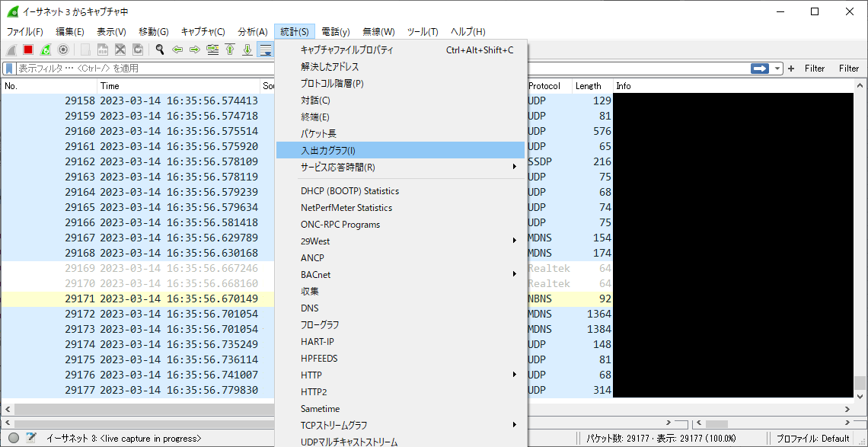Viewport: 868px width, 447px height.
Task: Select ONC-RPC Programs entry
Action: point(400,225)
